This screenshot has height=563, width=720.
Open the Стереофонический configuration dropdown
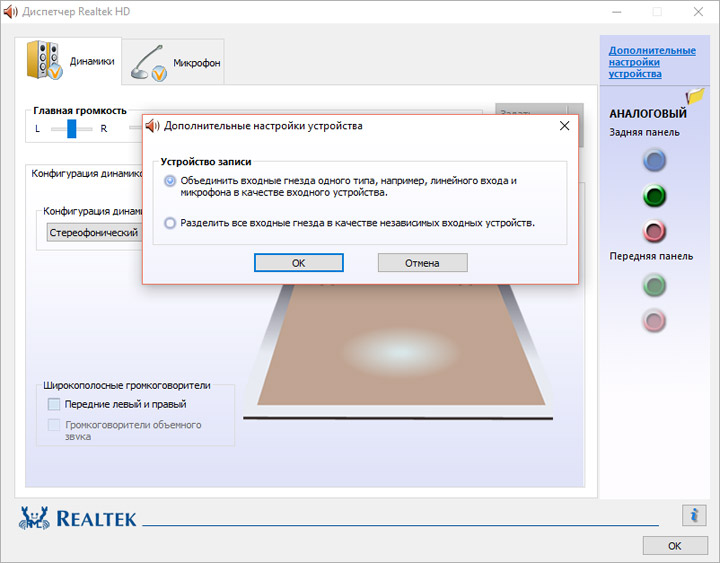point(95,232)
